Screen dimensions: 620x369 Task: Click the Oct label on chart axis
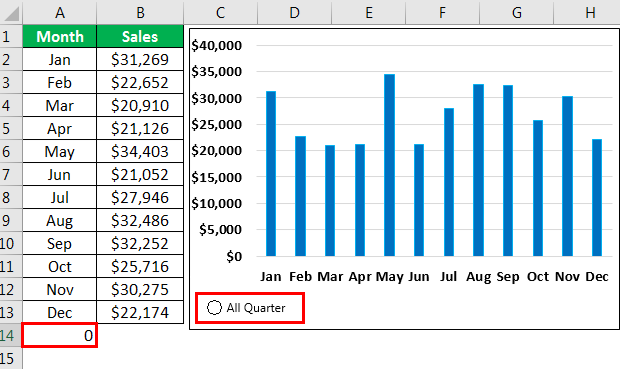coord(538,276)
